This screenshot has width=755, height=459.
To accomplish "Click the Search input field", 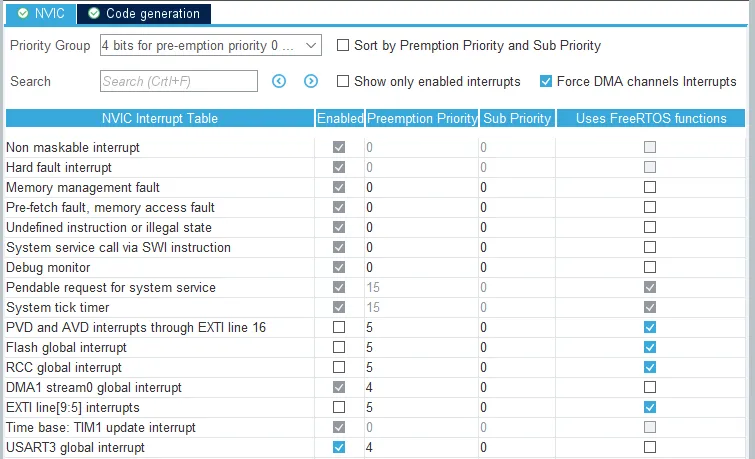I will point(179,81).
